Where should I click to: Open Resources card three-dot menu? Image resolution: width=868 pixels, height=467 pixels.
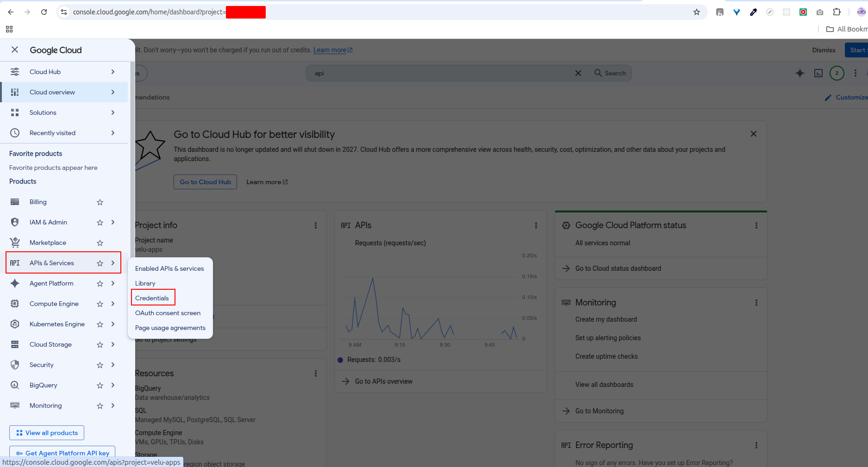[316, 374]
